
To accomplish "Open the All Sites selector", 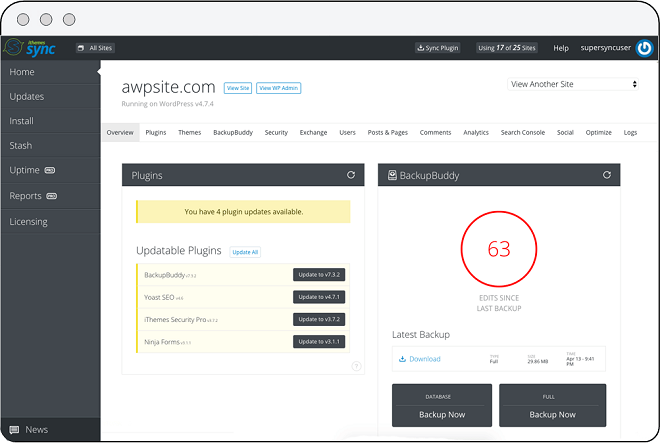I will click(95, 48).
